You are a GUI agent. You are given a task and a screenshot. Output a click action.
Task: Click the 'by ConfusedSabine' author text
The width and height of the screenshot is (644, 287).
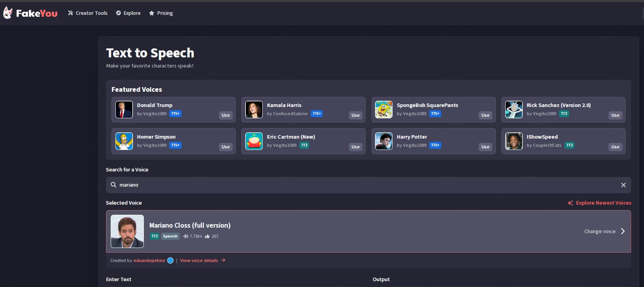click(x=287, y=114)
